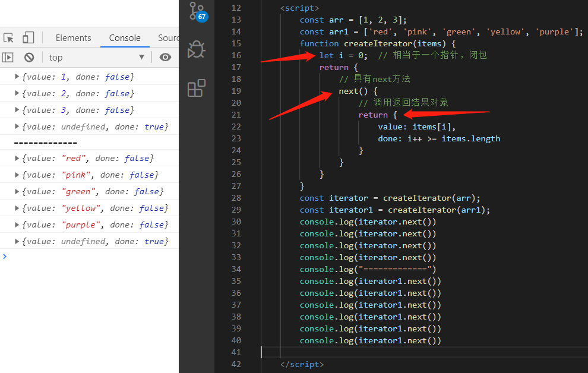The image size is (588, 373).
Task: Open the Source Control view with 67 badge
Action: point(197,11)
